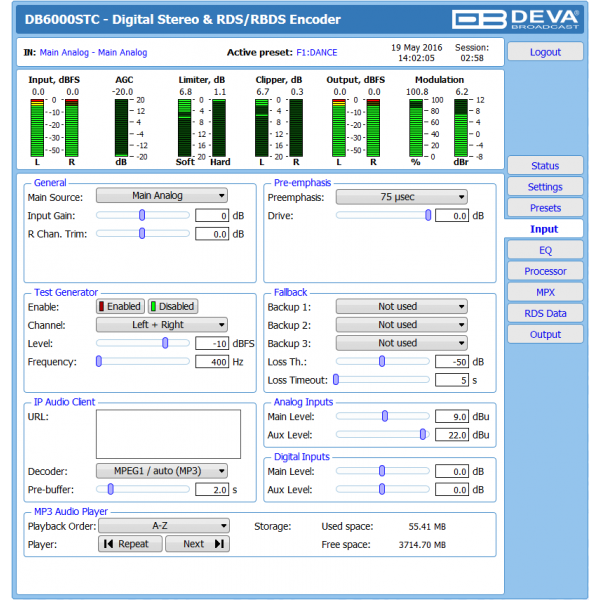
Task: Select the Input tab
Action: [544, 229]
